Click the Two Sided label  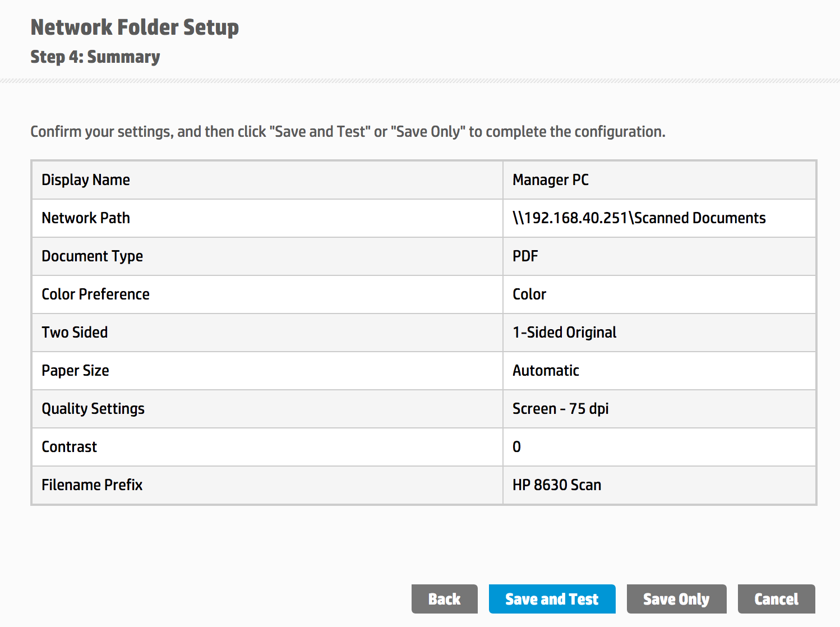[x=75, y=333]
